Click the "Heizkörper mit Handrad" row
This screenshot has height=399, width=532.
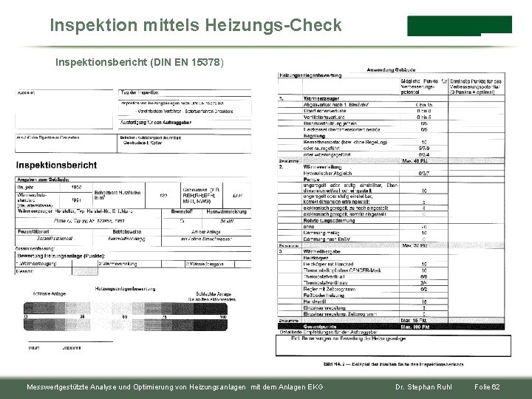391,264
